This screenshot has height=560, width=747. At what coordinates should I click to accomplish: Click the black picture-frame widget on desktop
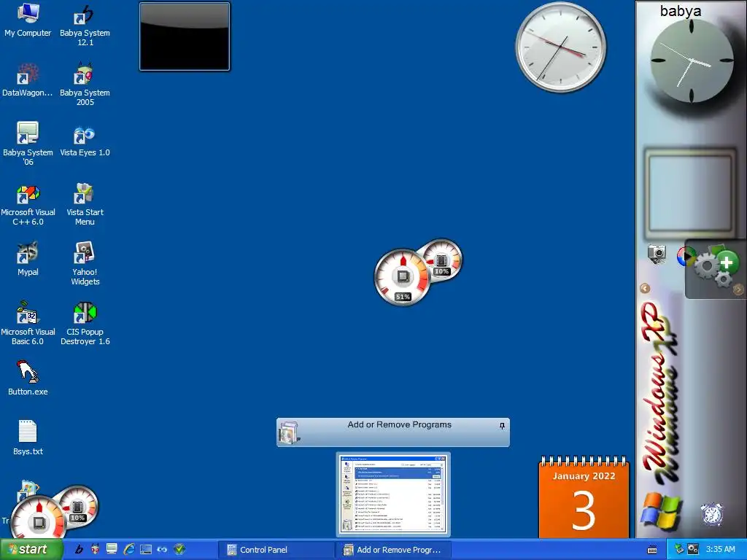(x=185, y=36)
